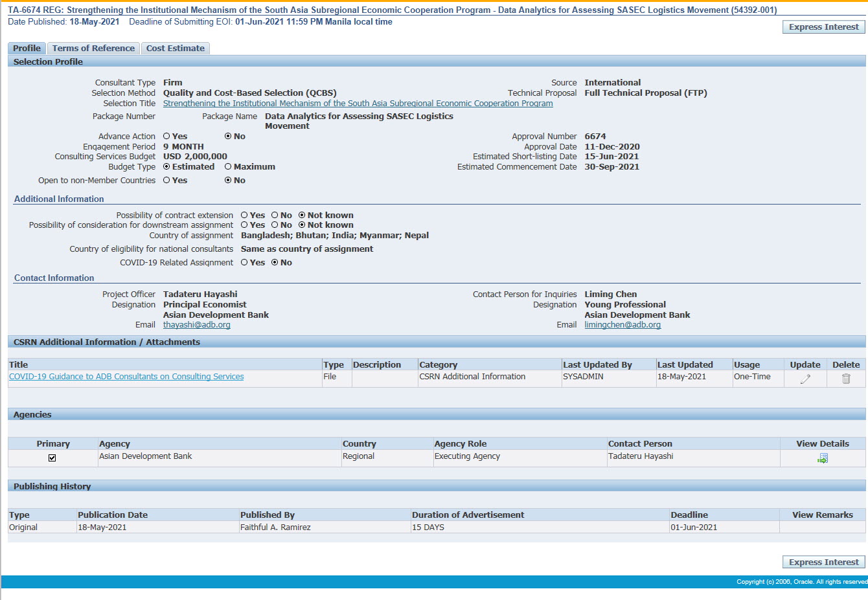The image size is (868, 600).
Task: Toggle Primary checkbox for Asian Development Bank
Action: (x=52, y=458)
